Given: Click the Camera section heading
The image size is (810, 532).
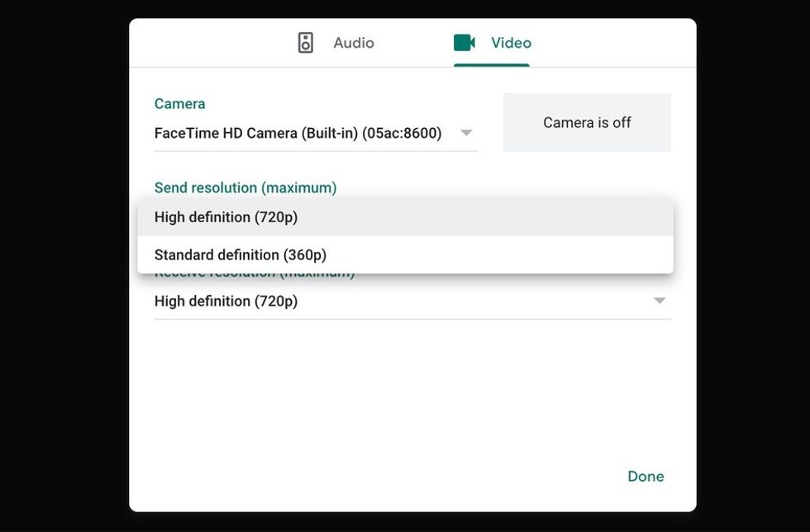Looking at the screenshot, I should 179,104.
